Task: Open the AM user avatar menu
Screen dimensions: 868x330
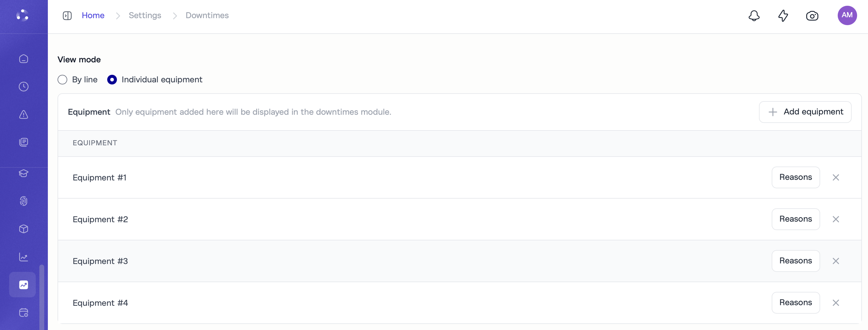Action: [847, 15]
